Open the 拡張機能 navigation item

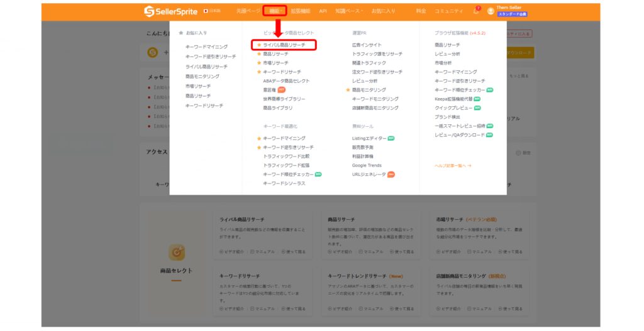301,11
